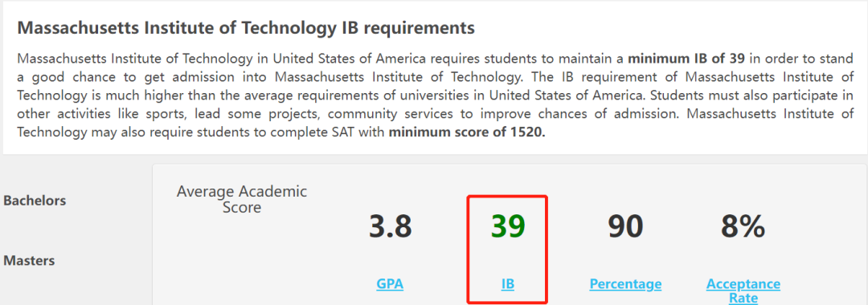Screen dimensions: 868x305
Task: Click the 90 percentage value
Action: pos(625,227)
